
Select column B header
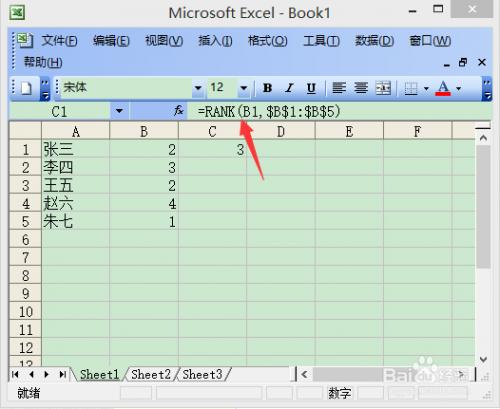pos(144,132)
